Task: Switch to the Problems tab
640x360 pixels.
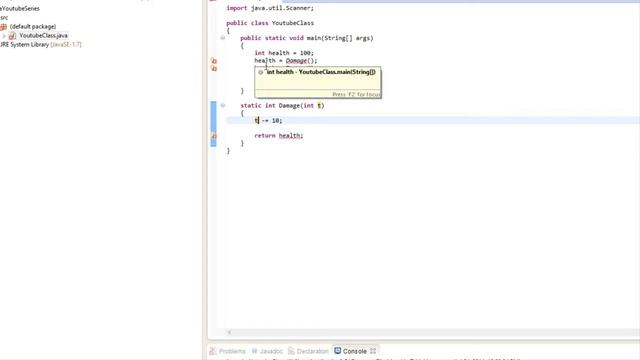Action: [x=232, y=351]
